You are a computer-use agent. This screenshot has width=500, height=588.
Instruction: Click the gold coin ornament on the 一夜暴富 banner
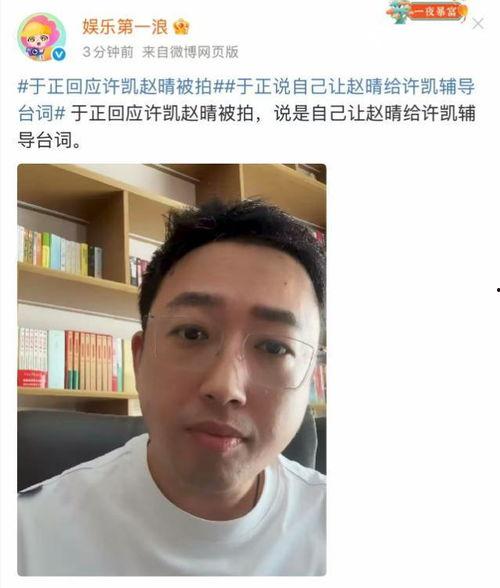pos(465,12)
